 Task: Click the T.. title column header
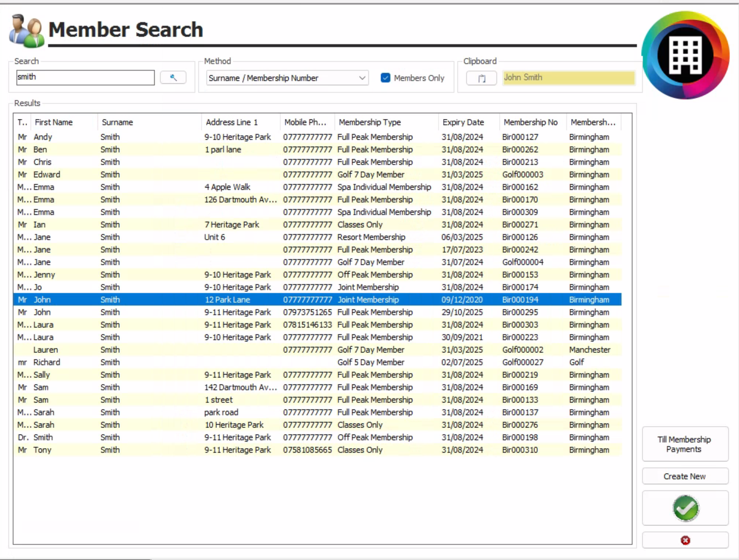coord(23,122)
